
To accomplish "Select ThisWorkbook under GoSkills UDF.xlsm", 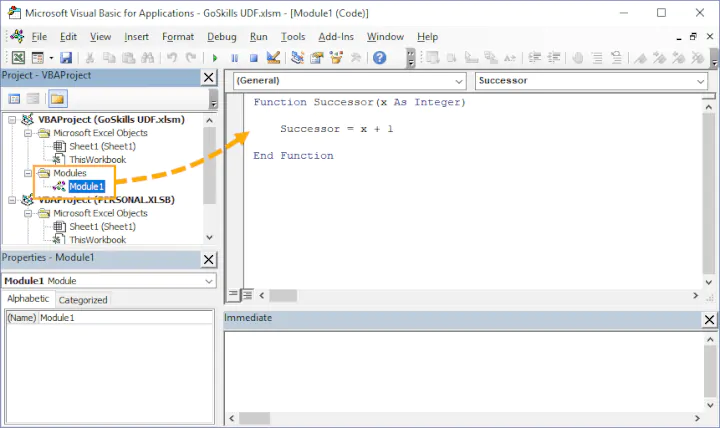I will point(97,160).
